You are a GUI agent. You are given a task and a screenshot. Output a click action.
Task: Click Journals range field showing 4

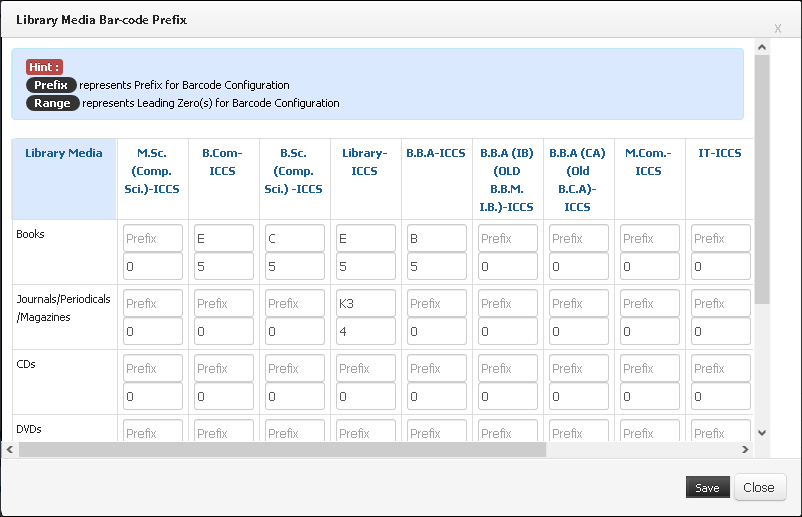[x=366, y=331]
